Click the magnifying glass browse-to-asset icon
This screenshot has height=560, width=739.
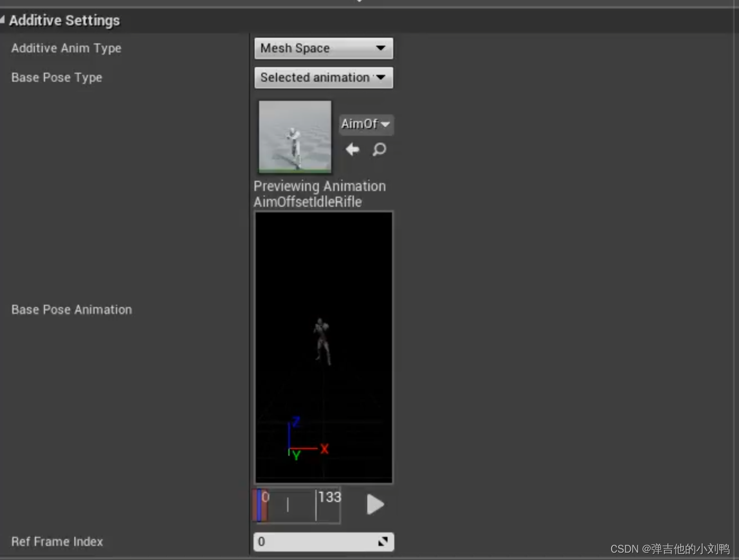click(379, 150)
